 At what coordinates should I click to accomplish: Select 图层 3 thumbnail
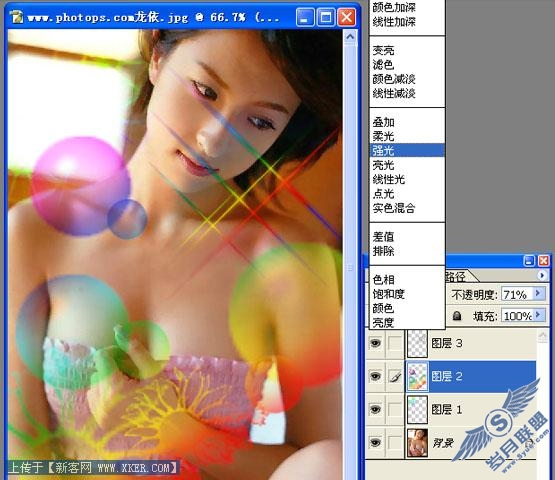(x=417, y=343)
